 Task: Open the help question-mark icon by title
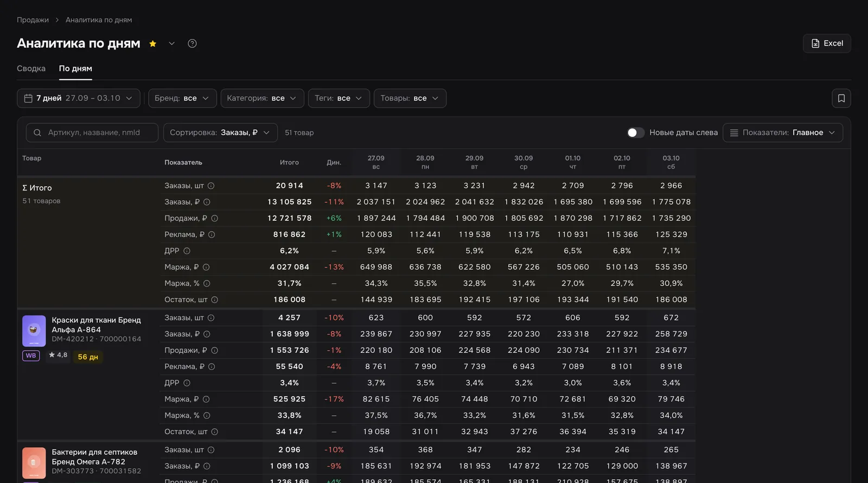click(192, 43)
